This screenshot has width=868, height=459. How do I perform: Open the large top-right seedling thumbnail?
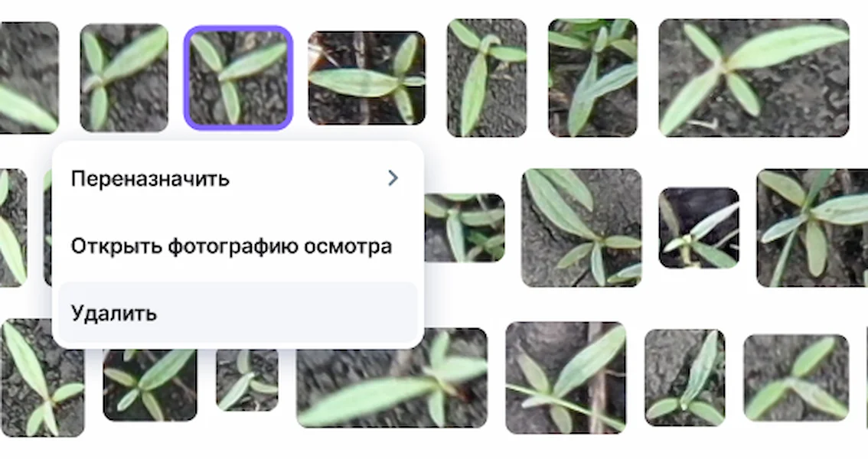point(753,77)
